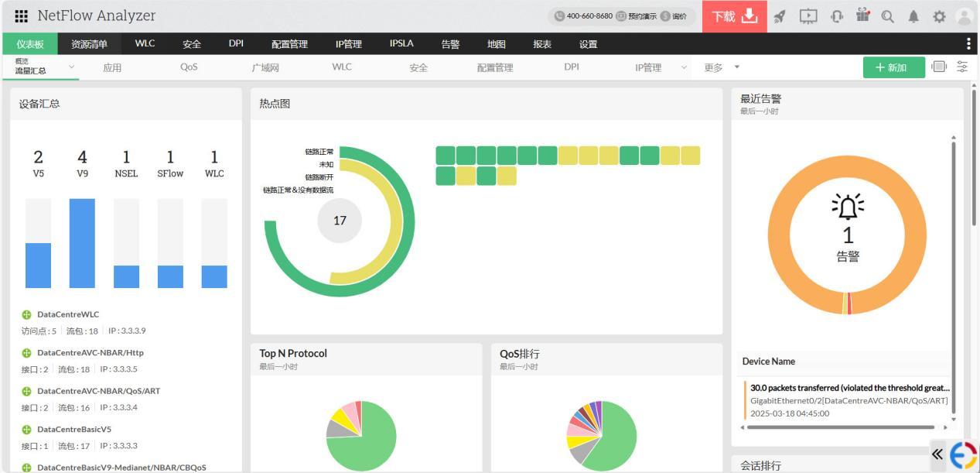
Task: Open the IP管理 sub-tab dropdown arrow
Action: point(684,67)
